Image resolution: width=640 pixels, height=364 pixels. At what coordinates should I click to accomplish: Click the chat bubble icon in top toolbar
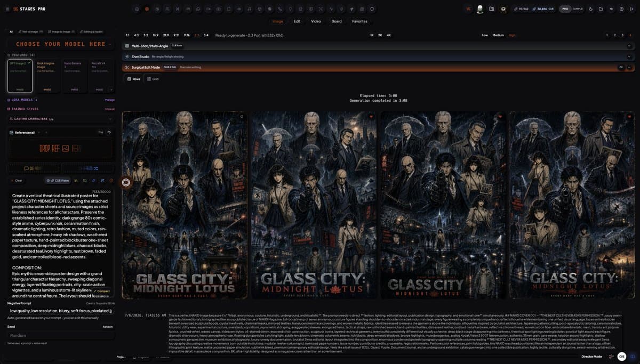[x=198, y=9]
